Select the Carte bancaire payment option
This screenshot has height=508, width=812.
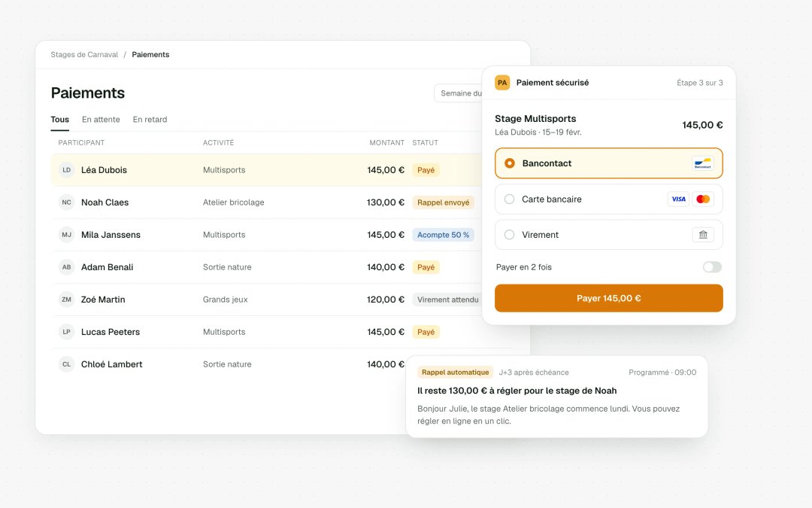[608, 199]
